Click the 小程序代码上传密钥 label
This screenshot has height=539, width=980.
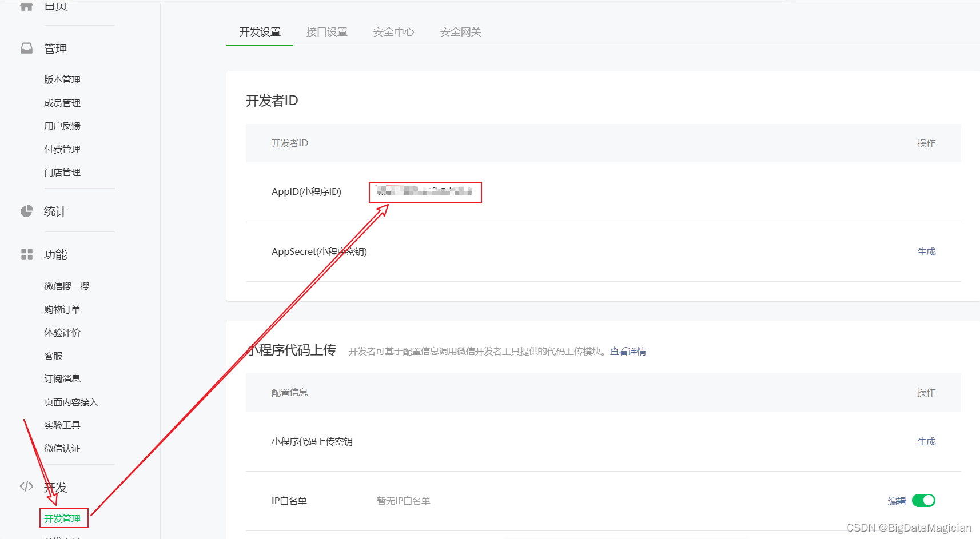(312, 441)
